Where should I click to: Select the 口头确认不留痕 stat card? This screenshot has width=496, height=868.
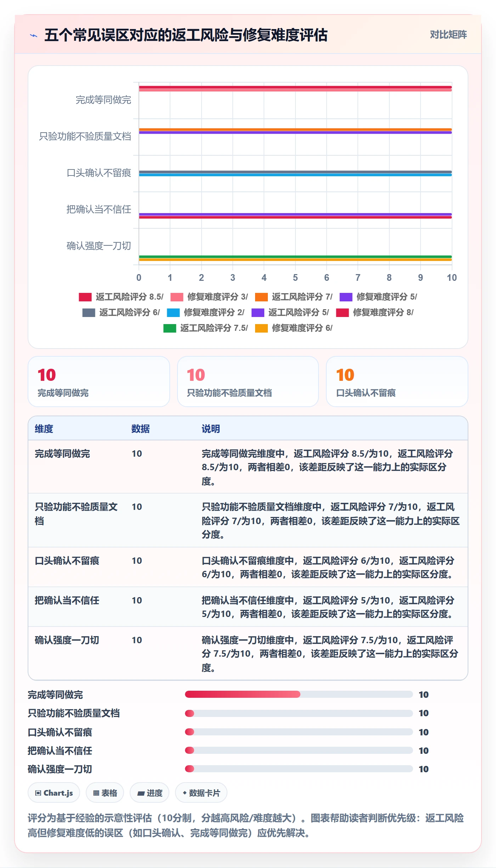pyautogui.click(x=397, y=382)
